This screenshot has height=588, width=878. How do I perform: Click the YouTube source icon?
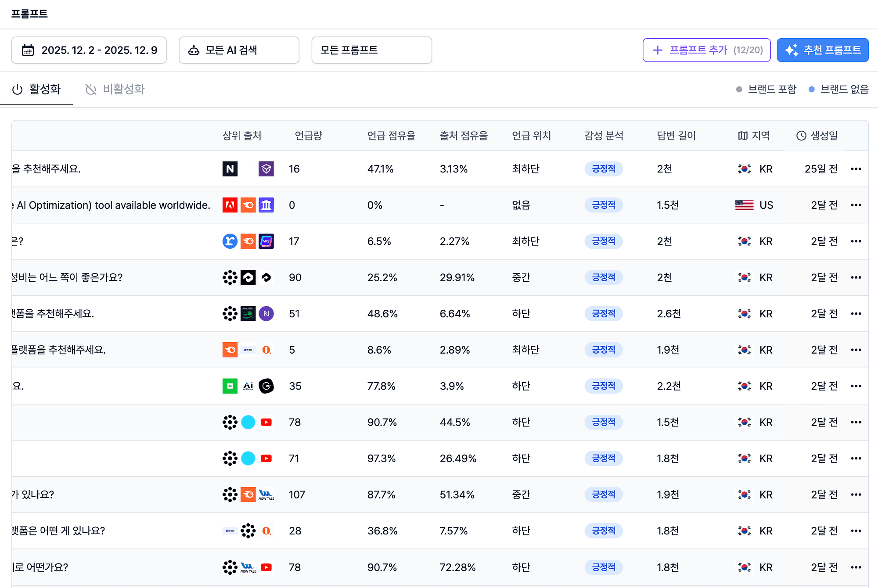click(x=266, y=422)
